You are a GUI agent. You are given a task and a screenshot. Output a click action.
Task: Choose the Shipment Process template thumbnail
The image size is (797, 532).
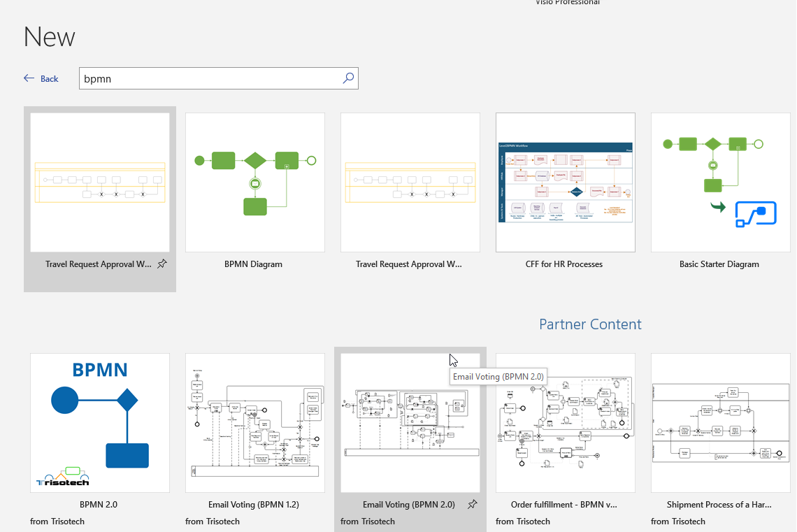(x=721, y=422)
